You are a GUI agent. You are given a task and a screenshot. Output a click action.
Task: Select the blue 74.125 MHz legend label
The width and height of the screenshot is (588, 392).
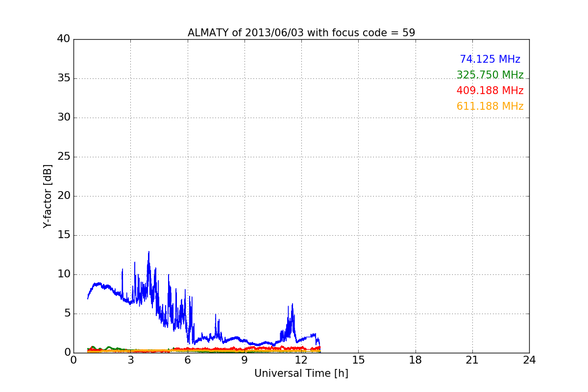(x=490, y=59)
